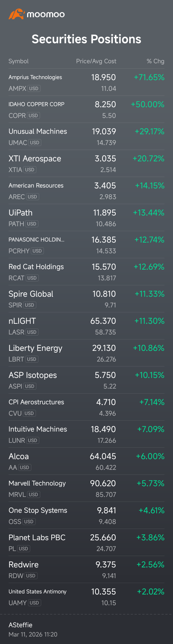Click the USD tag next to UMAC
Viewport: 173px width, 644px height.
(x=35, y=142)
